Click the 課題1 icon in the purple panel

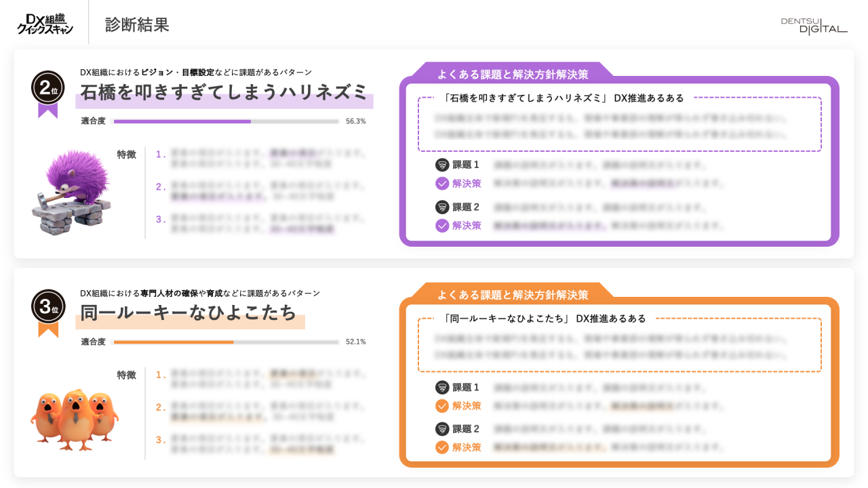[x=442, y=165]
